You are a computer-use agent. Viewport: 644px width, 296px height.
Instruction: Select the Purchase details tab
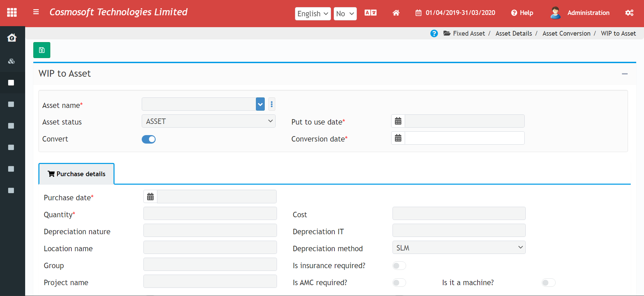(x=76, y=174)
